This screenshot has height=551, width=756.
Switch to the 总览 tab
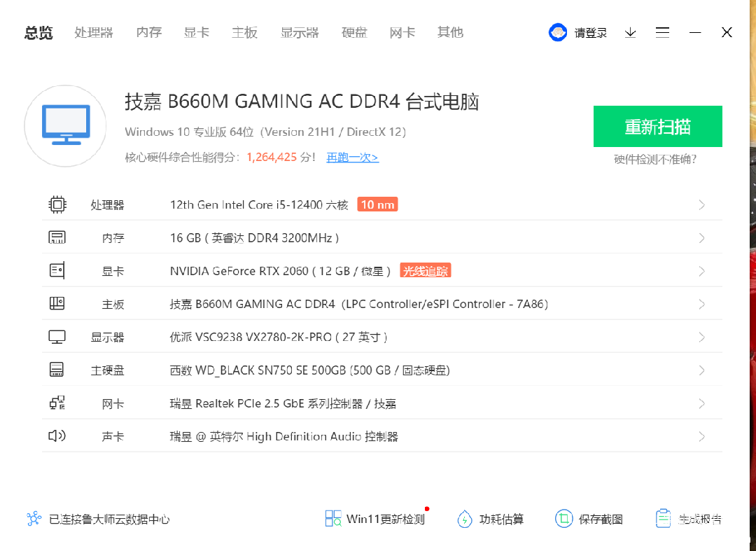click(x=38, y=32)
